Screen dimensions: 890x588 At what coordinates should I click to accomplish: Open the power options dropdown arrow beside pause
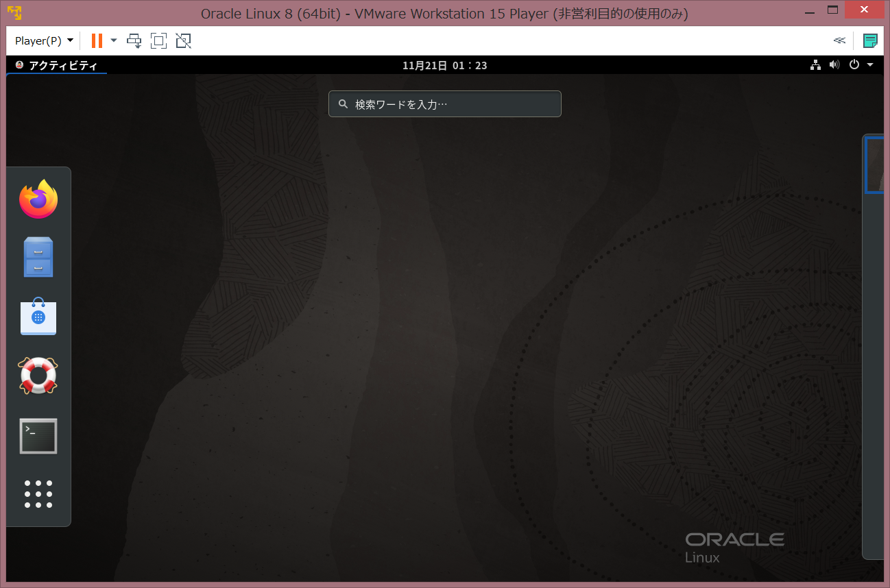click(x=114, y=41)
